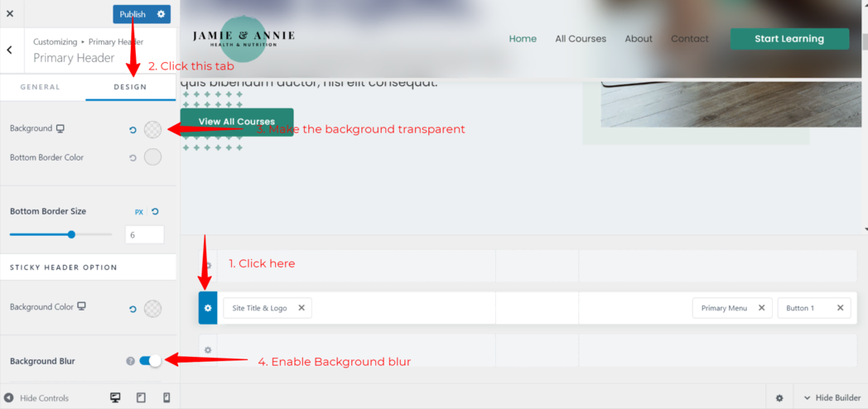Toggle the Background Blur switch
Viewport: 868px width, 409px height.
(x=150, y=361)
